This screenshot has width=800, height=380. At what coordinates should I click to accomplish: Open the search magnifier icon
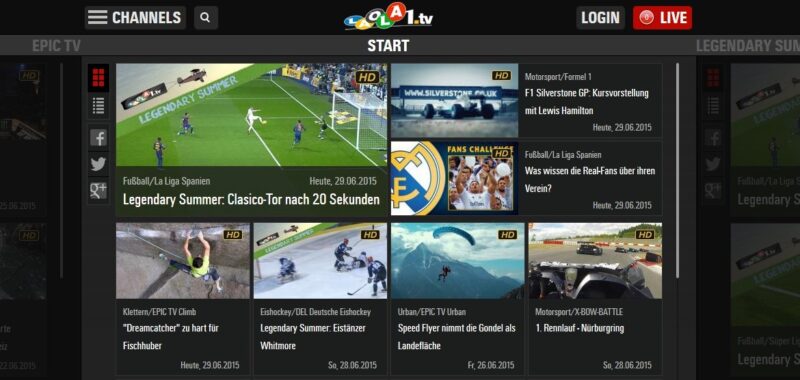click(x=206, y=18)
